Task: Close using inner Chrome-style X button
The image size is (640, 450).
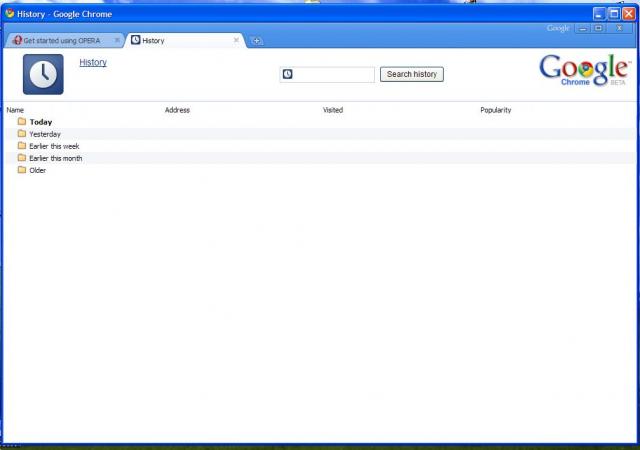Action: click(619, 28)
